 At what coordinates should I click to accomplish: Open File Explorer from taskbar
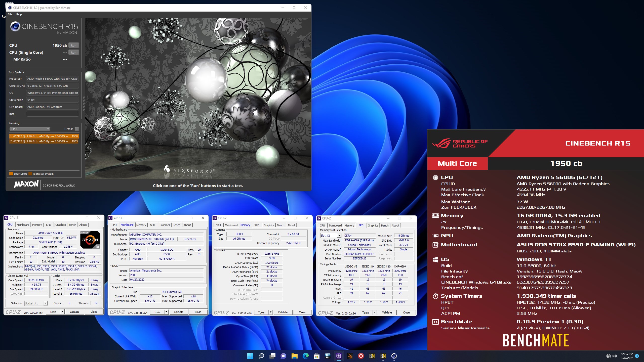(x=295, y=356)
